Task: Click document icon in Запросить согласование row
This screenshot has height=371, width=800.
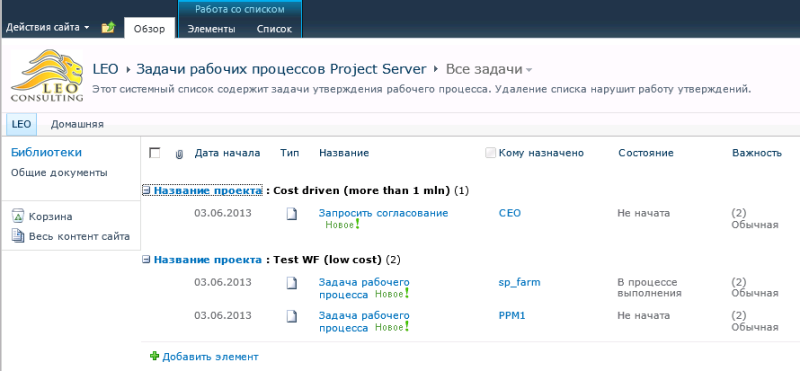Action: tap(291, 213)
